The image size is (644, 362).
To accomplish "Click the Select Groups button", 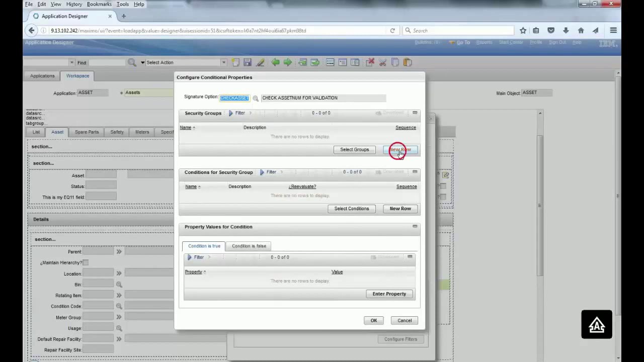I will click(355, 149).
